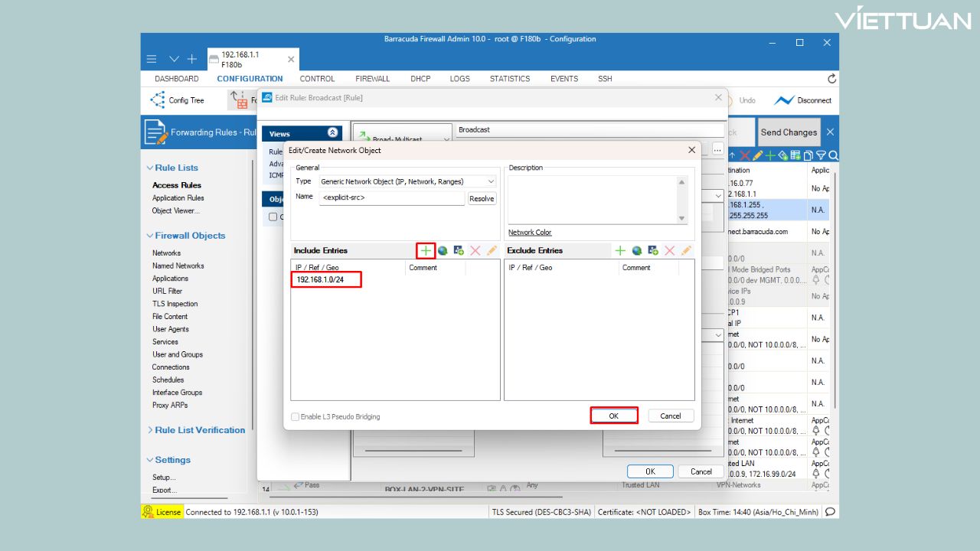980x551 pixels.
Task: Confirm network object with OK button
Action: click(613, 416)
